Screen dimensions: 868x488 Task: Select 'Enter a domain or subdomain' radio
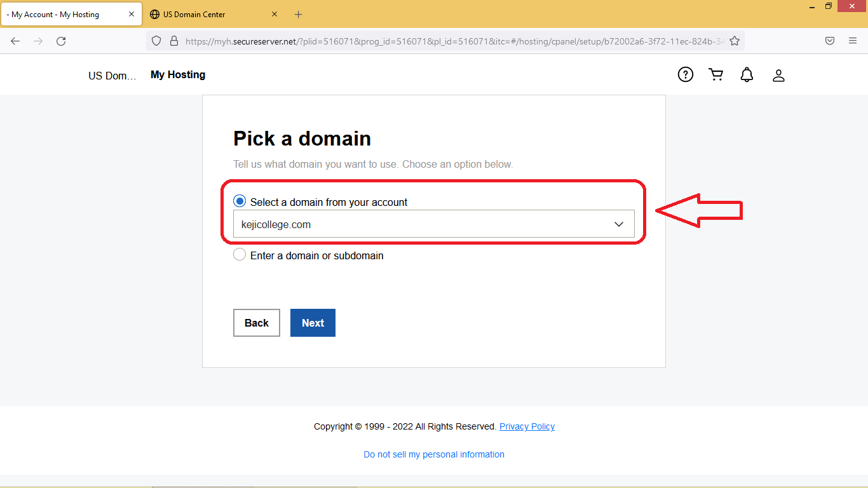[240, 255]
